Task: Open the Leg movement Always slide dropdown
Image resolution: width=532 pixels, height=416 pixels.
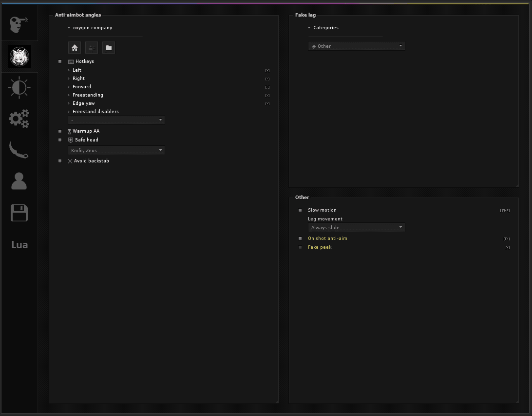Action: coord(357,227)
